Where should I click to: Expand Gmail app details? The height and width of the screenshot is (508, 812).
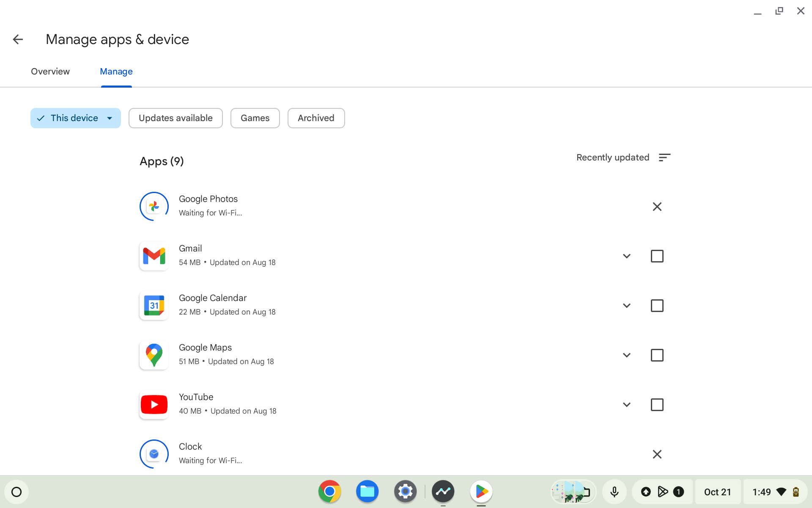point(627,256)
